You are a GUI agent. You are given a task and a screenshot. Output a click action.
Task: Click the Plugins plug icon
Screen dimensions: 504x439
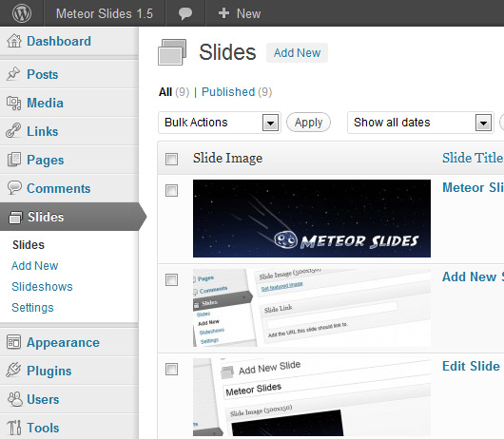click(x=13, y=371)
